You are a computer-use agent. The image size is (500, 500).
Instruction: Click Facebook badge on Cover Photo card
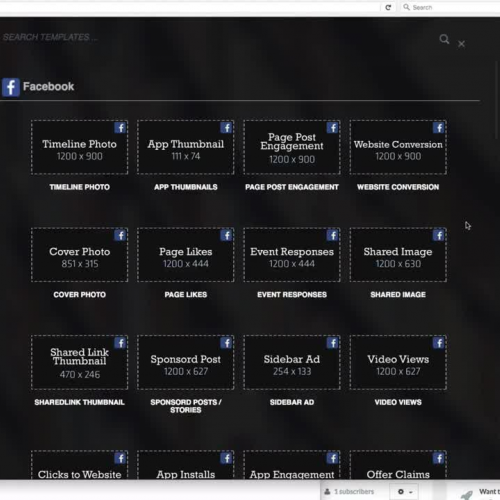pos(120,235)
